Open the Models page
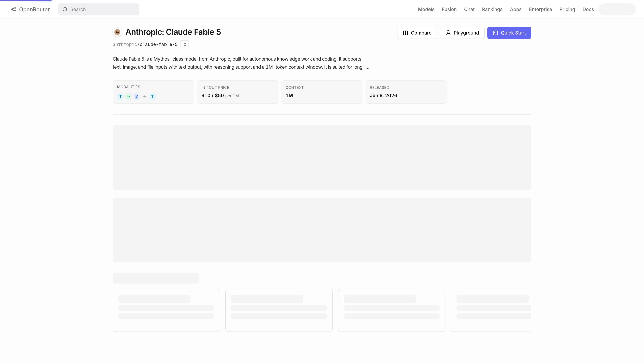The height and width of the screenshot is (362, 644). [x=426, y=10]
